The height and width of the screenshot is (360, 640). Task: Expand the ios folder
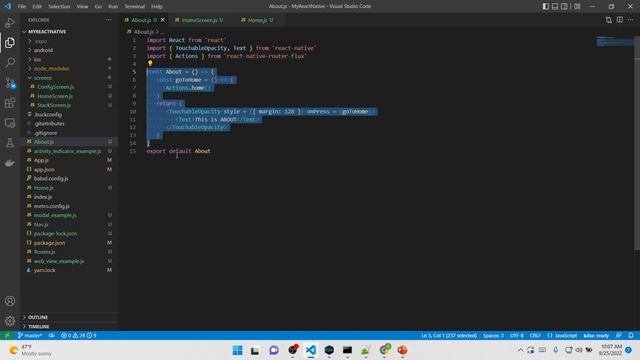pos(38,60)
